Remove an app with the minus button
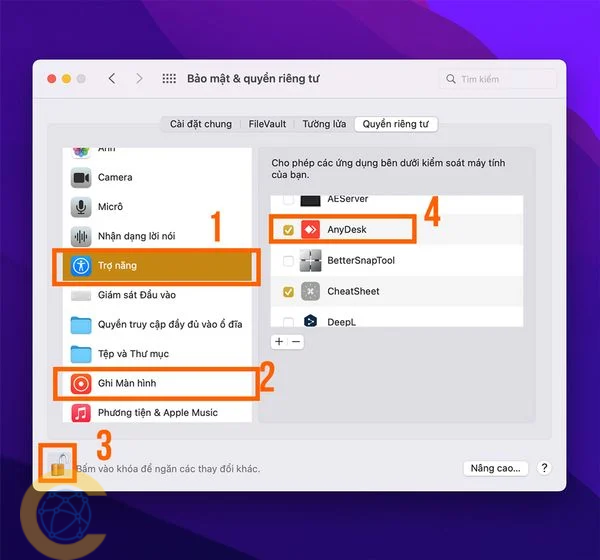Image resolution: width=600 pixels, height=560 pixels. (x=296, y=341)
